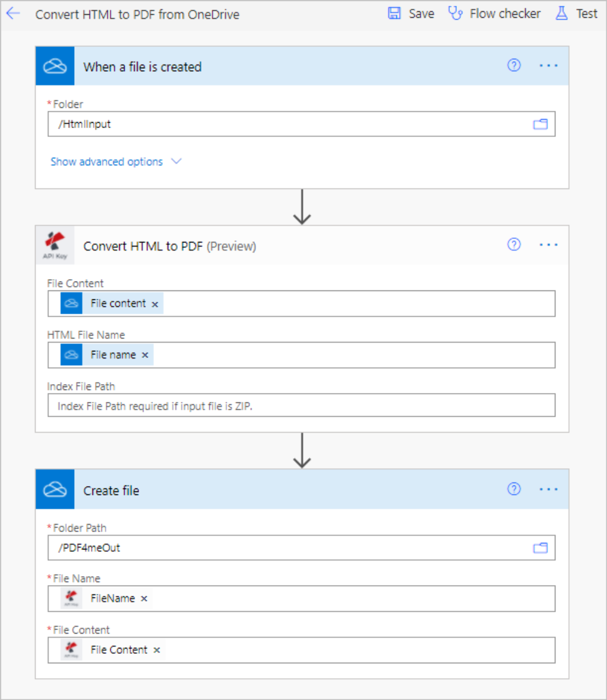Open the Create file ellipsis menu
This screenshot has width=607, height=700.
coord(548,489)
